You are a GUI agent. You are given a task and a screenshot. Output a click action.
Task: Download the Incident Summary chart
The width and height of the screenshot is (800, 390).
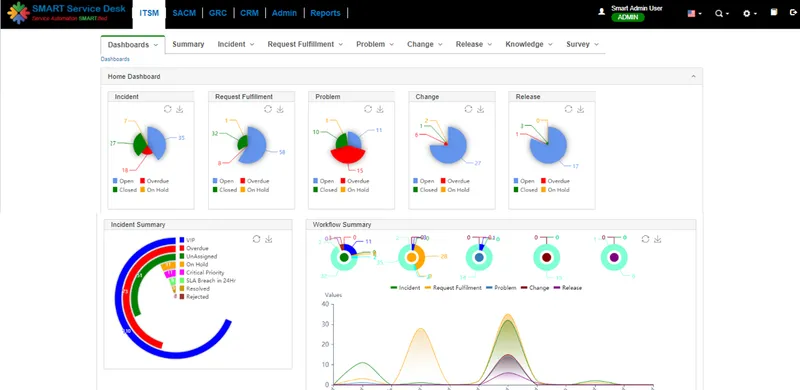pos(269,239)
